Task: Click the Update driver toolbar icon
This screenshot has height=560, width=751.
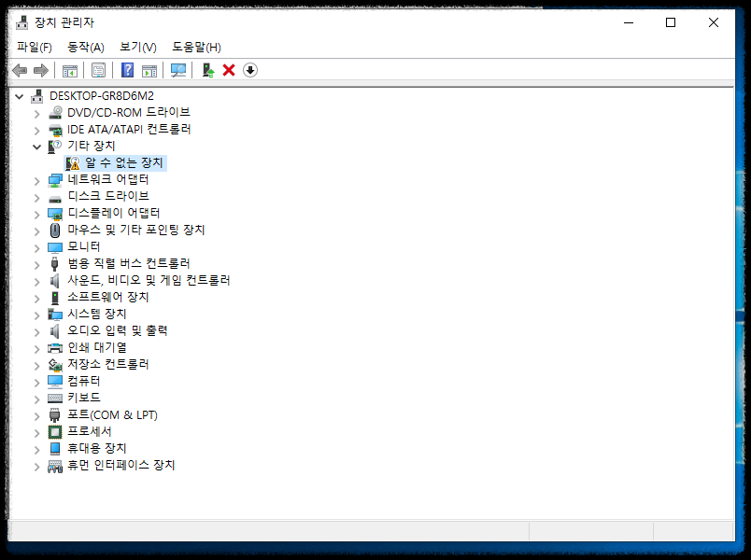Action: click(x=208, y=70)
